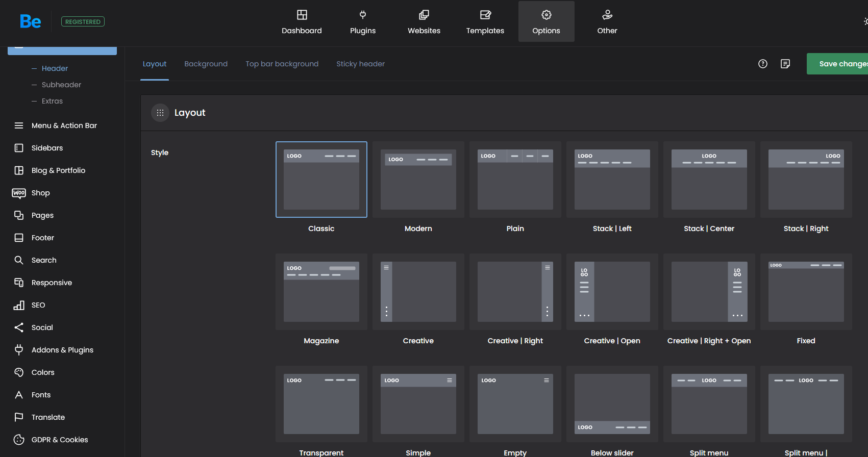Open the Templates section
The width and height of the screenshot is (868, 457).
485,22
